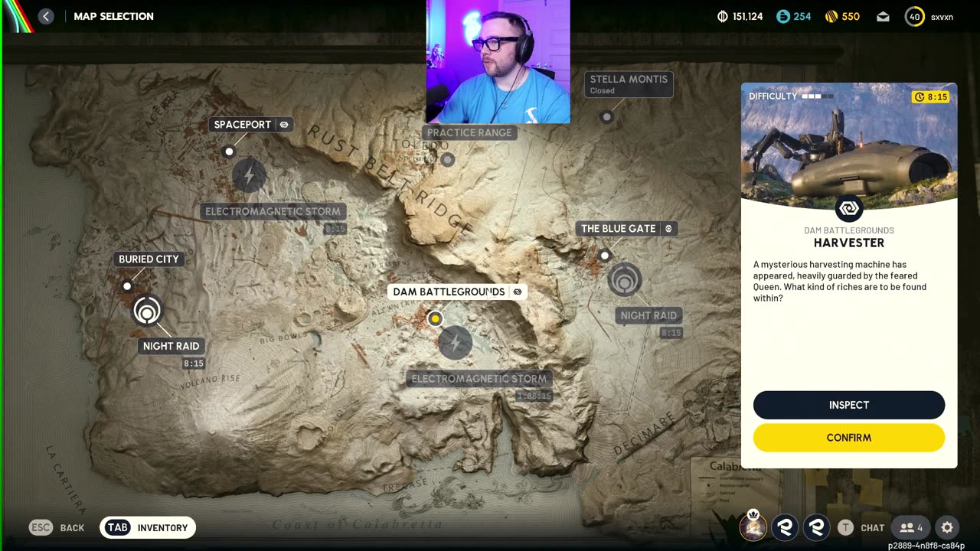Screen dimensions: 980x551
Task: Select The Blue Gate Night Raid circular icon
Action: (x=624, y=279)
